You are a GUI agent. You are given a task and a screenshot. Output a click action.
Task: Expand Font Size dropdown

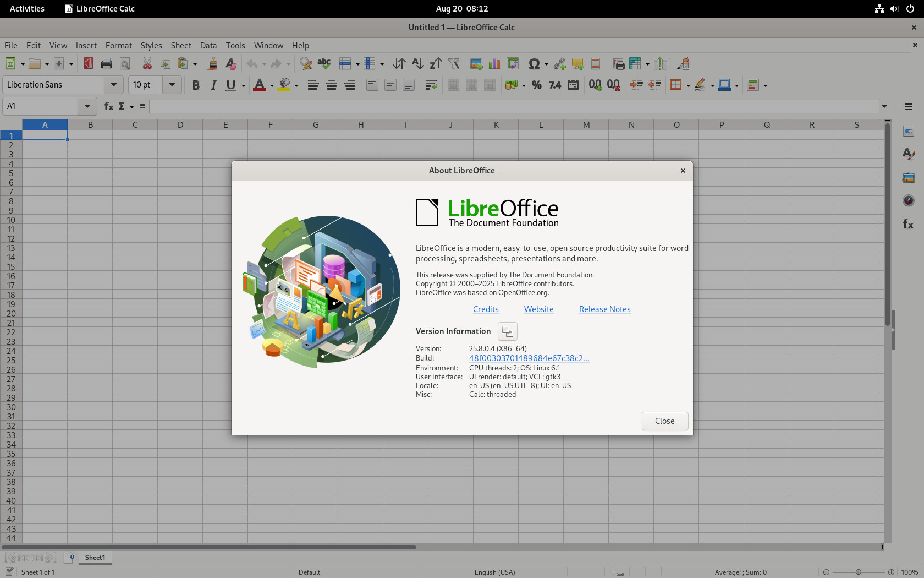coord(172,85)
